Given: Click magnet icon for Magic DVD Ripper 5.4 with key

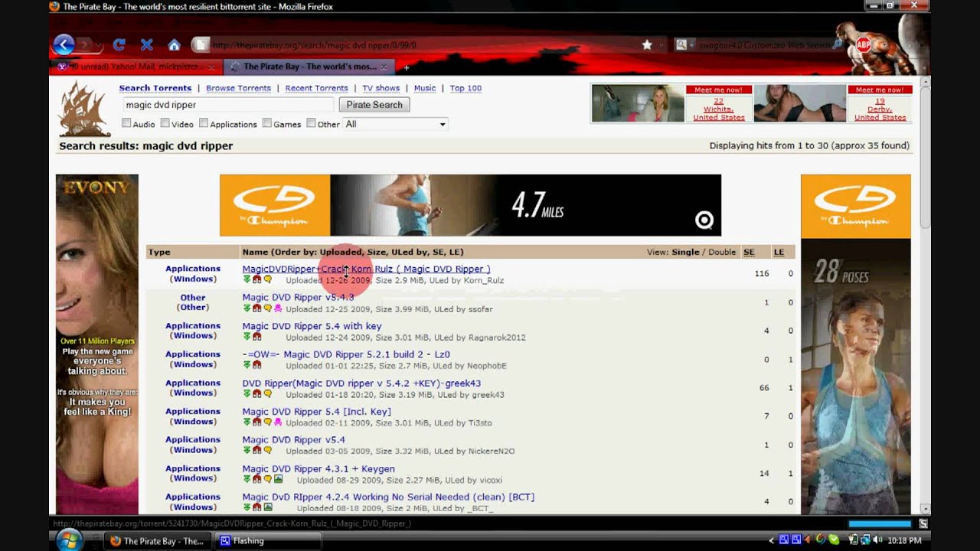Looking at the screenshot, I should tap(256, 337).
